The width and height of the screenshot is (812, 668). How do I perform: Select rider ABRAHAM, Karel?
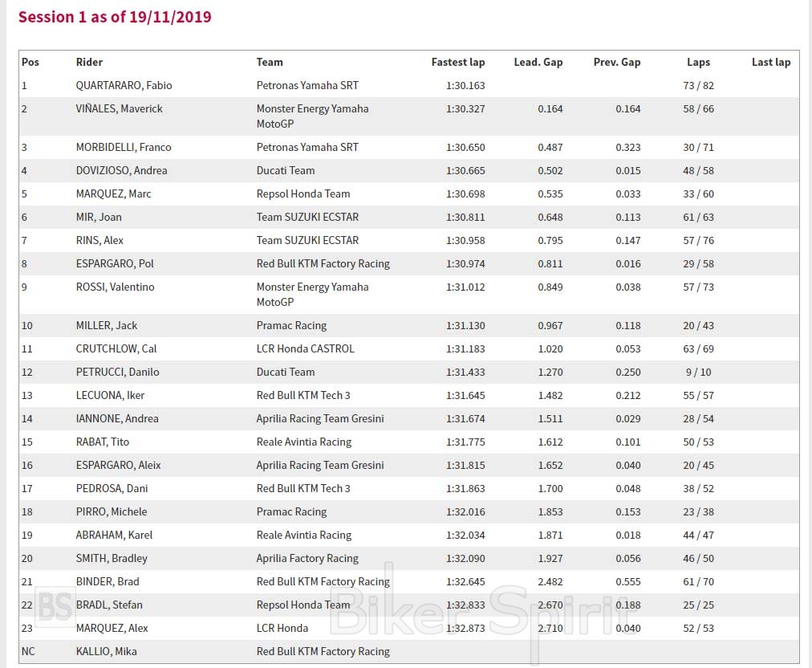point(114,536)
